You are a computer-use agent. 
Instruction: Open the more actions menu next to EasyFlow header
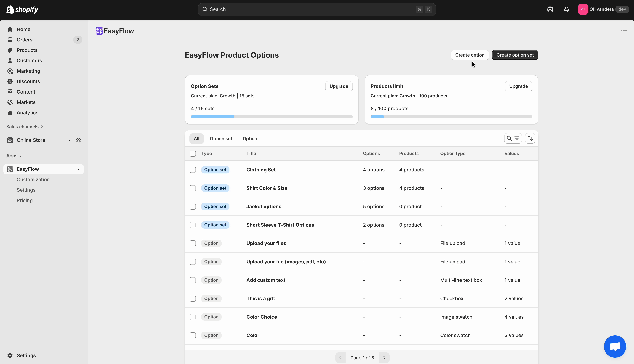pyautogui.click(x=624, y=31)
